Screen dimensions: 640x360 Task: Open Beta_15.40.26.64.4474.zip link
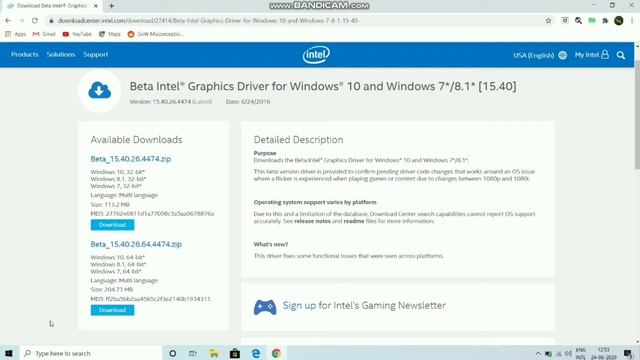[x=136, y=244]
